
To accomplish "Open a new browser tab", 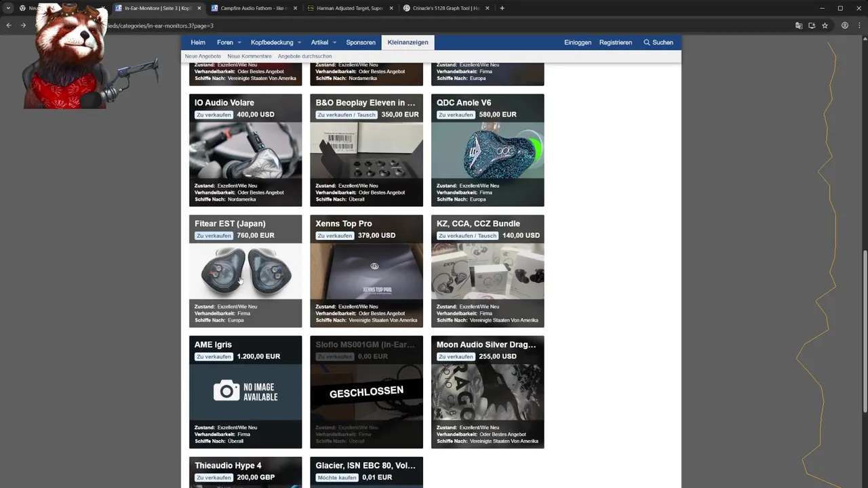I will click(502, 8).
